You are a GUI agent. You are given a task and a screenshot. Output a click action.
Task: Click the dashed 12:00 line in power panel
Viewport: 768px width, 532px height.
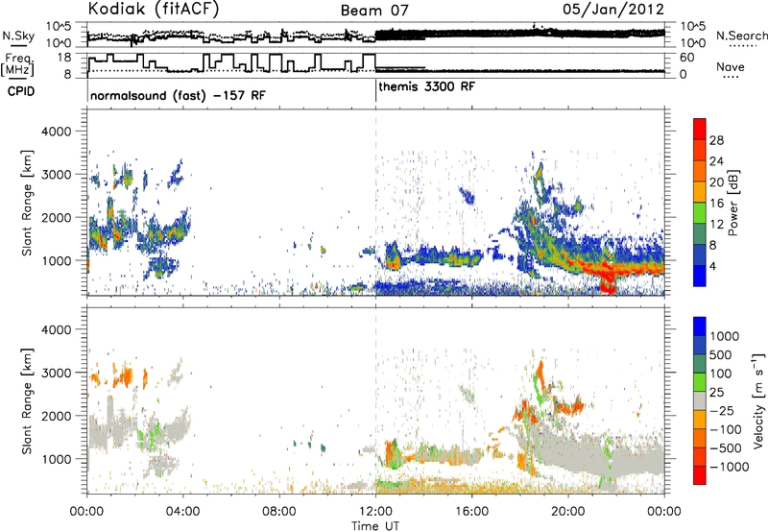click(375, 203)
